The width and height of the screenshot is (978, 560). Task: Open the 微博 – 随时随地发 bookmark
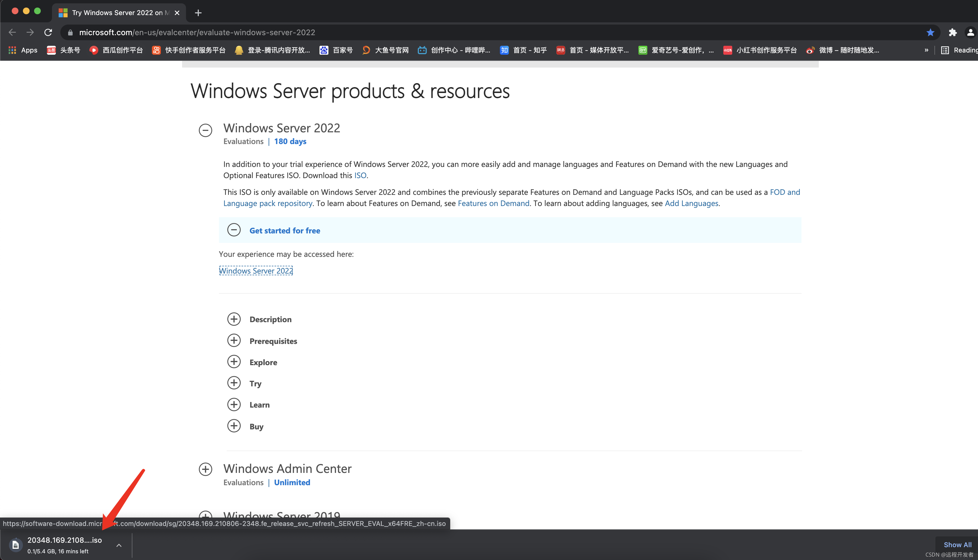click(x=843, y=50)
